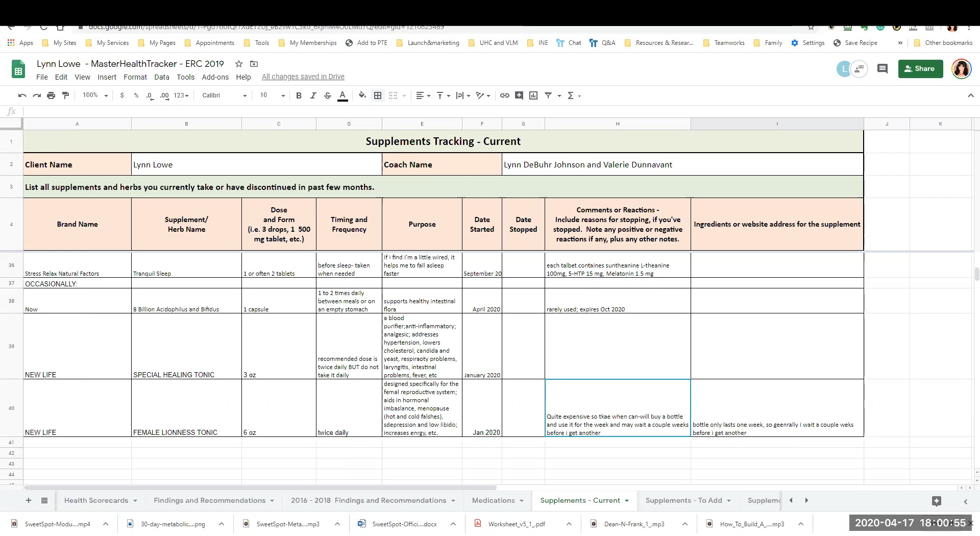Pick a cell fill color
This screenshot has width=980, height=536.
click(x=362, y=95)
